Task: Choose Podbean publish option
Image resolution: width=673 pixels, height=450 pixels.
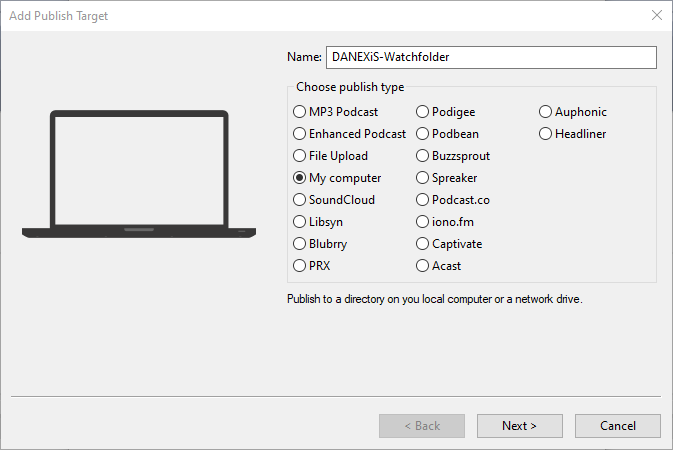Action: coord(423,134)
